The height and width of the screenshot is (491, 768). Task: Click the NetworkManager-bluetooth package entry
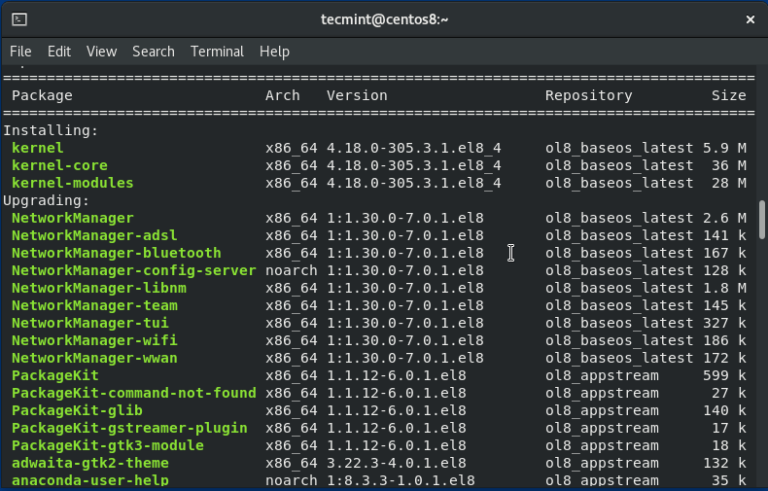(116, 253)
